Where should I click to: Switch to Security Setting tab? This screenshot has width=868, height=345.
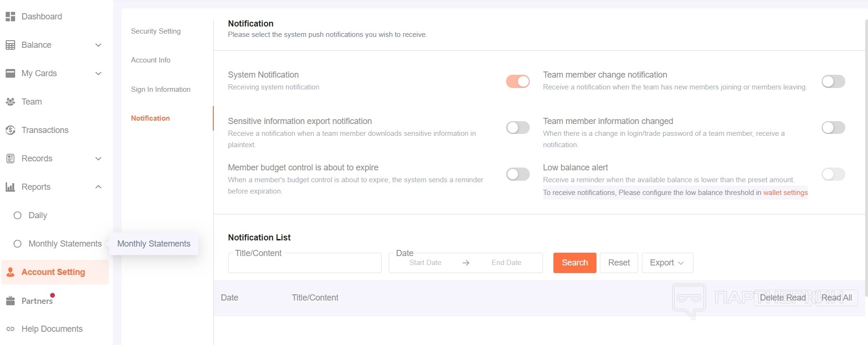coord(156,31)
